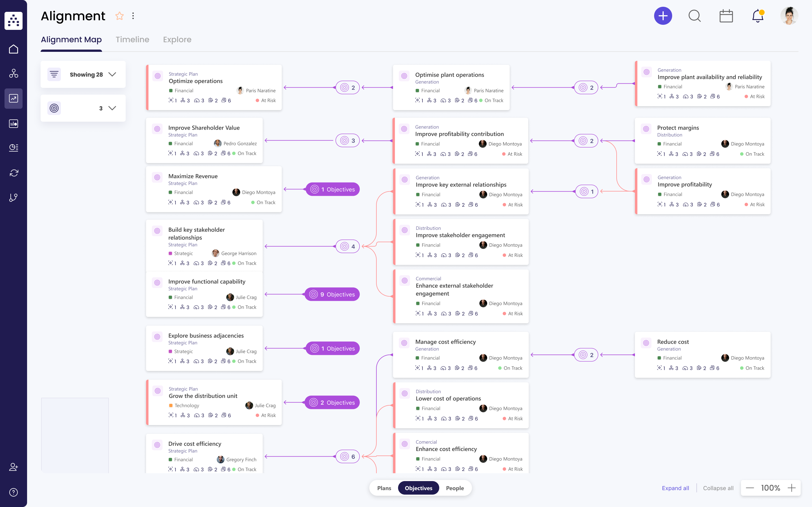Switch map view to People
812x507 pixels.
[455, 488]
